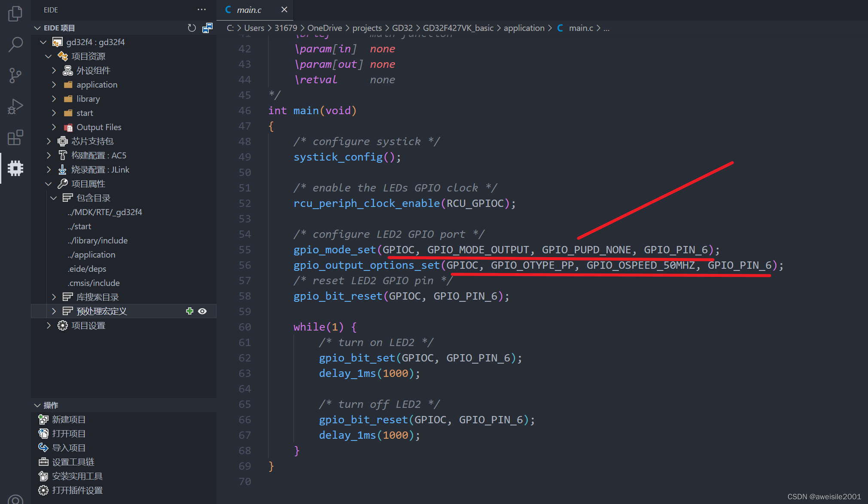Close the main.c editor tab
This screenshot has width=868, height=504.
tap(284, 9)
